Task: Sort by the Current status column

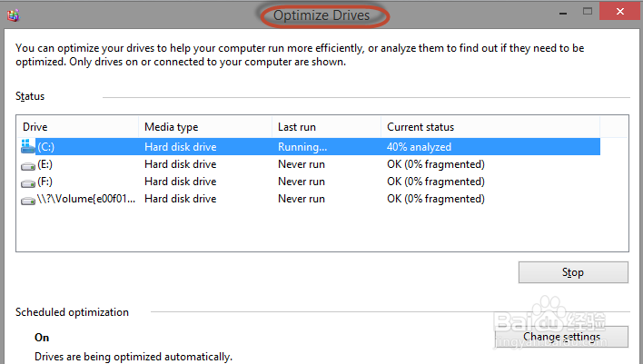Action: pos(490,127)
